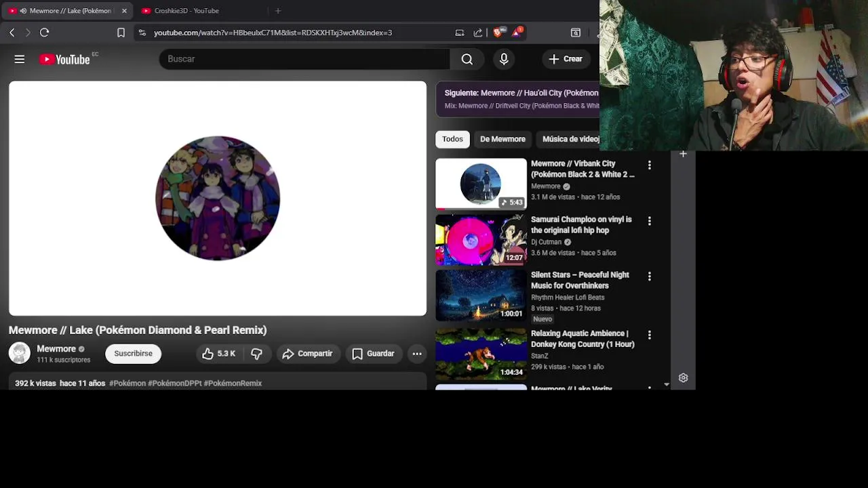Click the magnifying glass search button

467,59
